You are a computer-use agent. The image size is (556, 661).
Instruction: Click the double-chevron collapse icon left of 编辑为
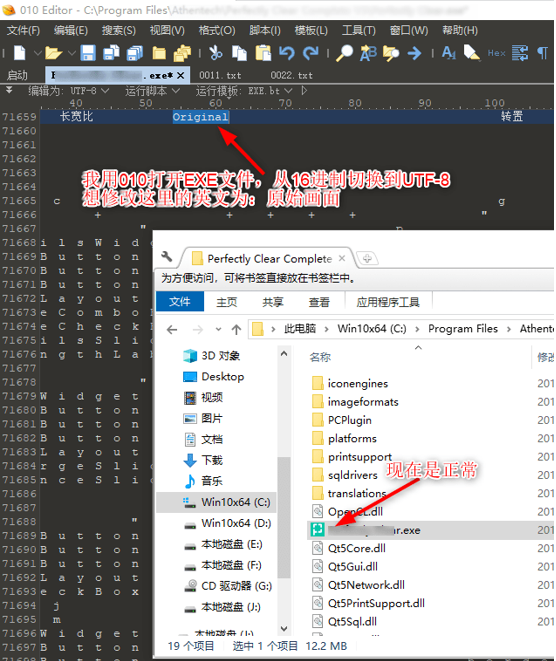pos(9,90)
